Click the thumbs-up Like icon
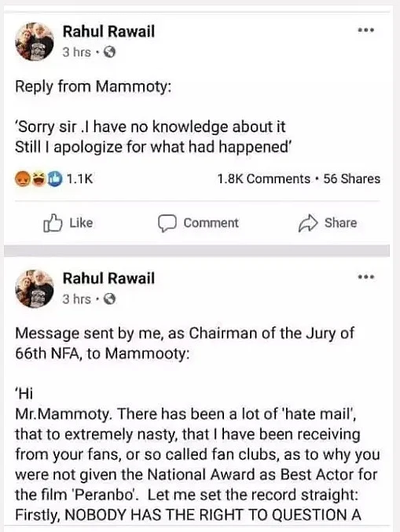Image resolution: width=400 pixels, height=532 pixels. (53, 223)
